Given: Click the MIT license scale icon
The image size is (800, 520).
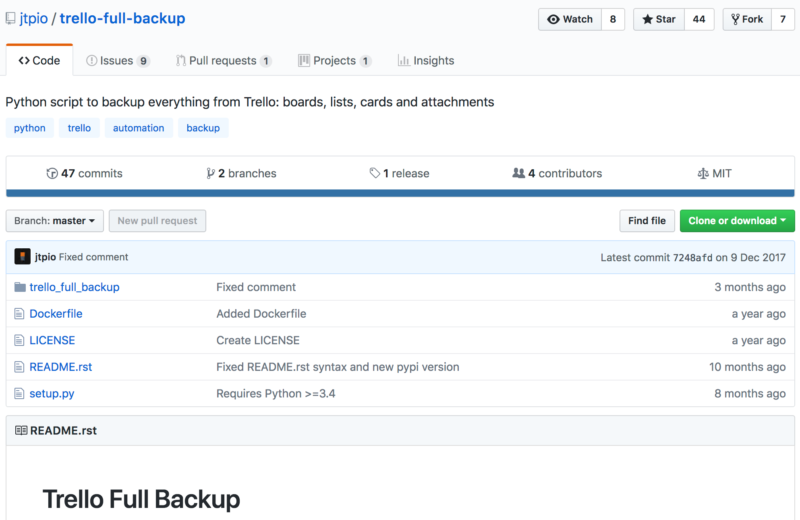Looking at the screenshot, I should (x=703, y=174).
